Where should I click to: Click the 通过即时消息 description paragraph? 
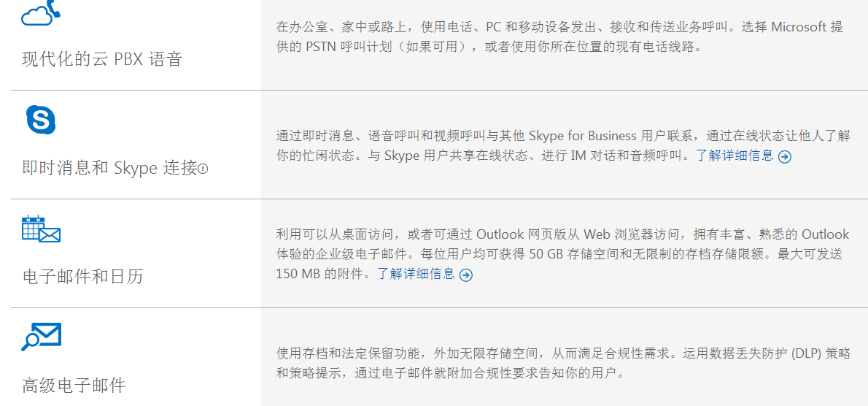pos(563,145)
